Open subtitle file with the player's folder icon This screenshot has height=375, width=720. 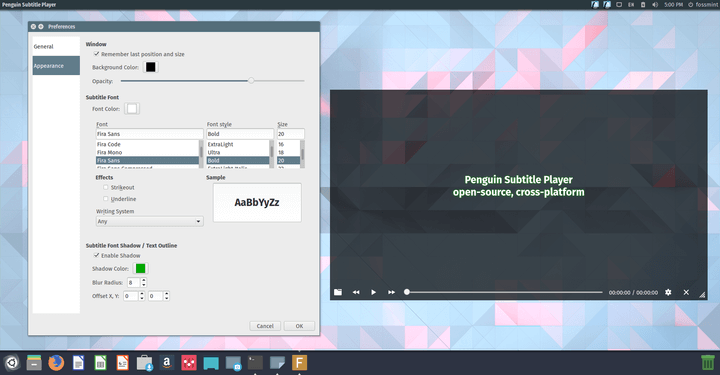click(x=338, y=292)
